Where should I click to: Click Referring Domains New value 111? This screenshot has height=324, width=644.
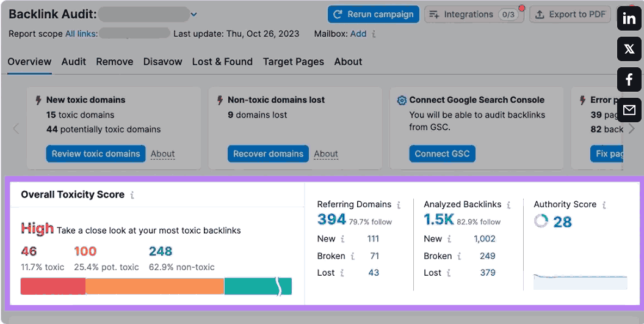[373, 239]
